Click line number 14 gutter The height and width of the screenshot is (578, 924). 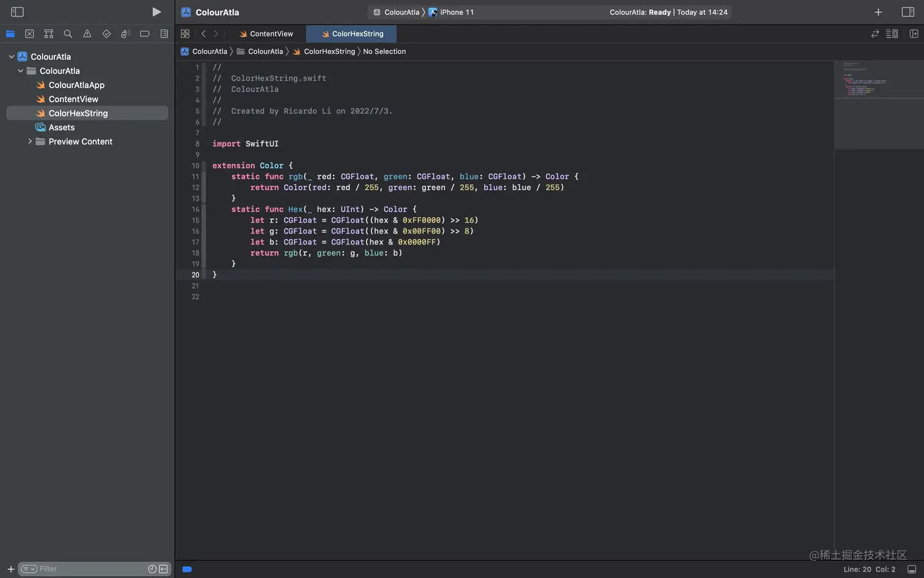pos(195,210)
